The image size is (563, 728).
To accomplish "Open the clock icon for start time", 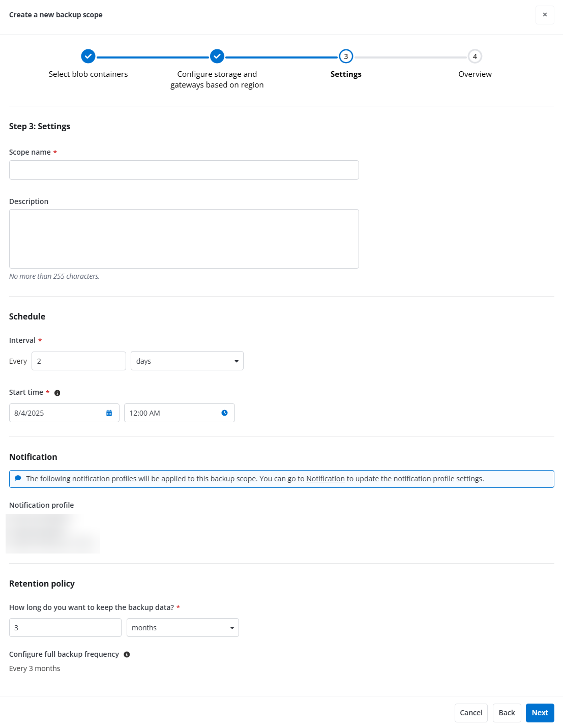I will click(x=224, y=413).
